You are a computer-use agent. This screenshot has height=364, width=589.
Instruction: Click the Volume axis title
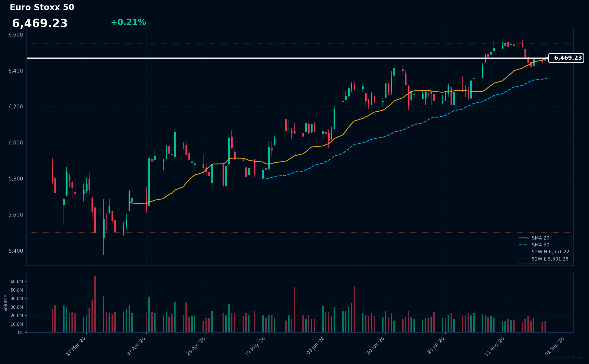pos(6,303)
